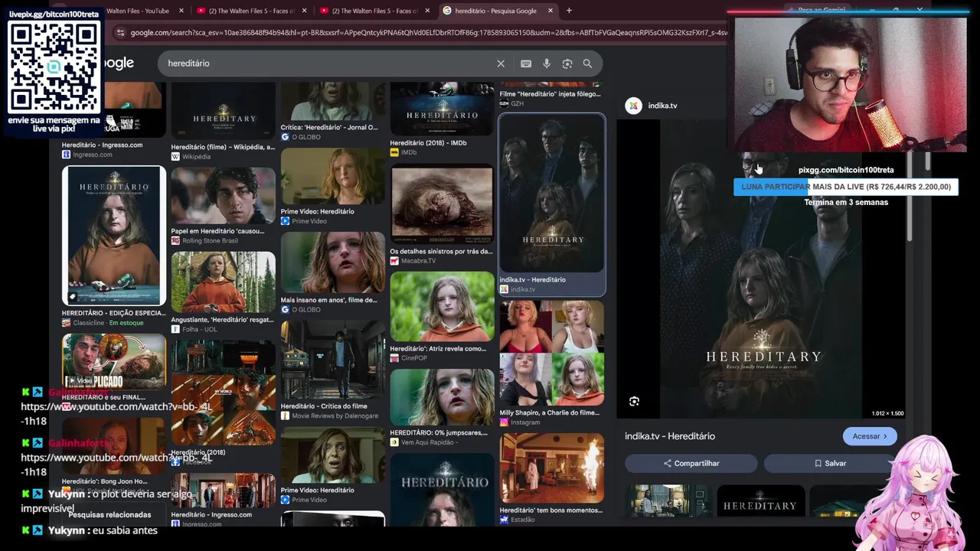
Task: Submit search with the magnifying glass icon
Action: [587, 64]
